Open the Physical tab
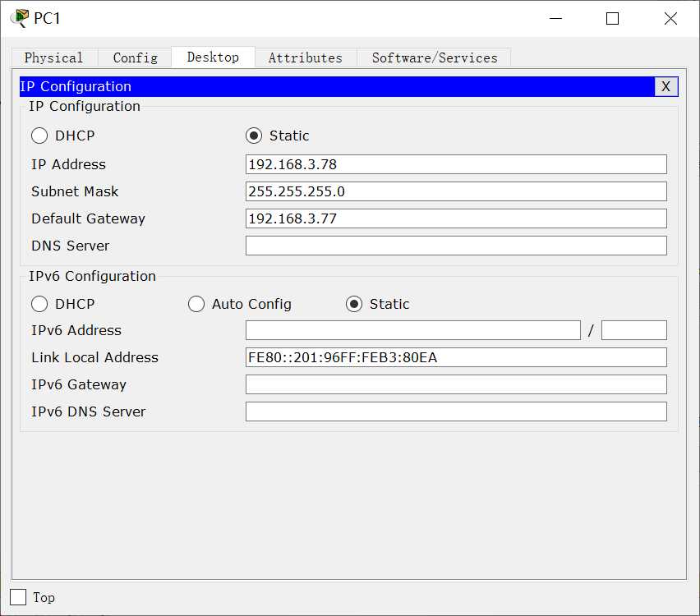Viewport: 700px width, 616px height. tap(54, 57)
